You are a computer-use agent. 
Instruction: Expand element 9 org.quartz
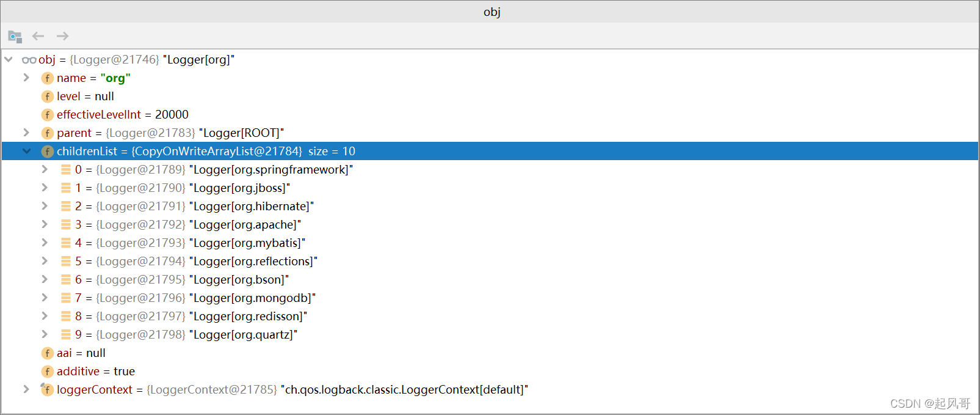coord(45,334)
